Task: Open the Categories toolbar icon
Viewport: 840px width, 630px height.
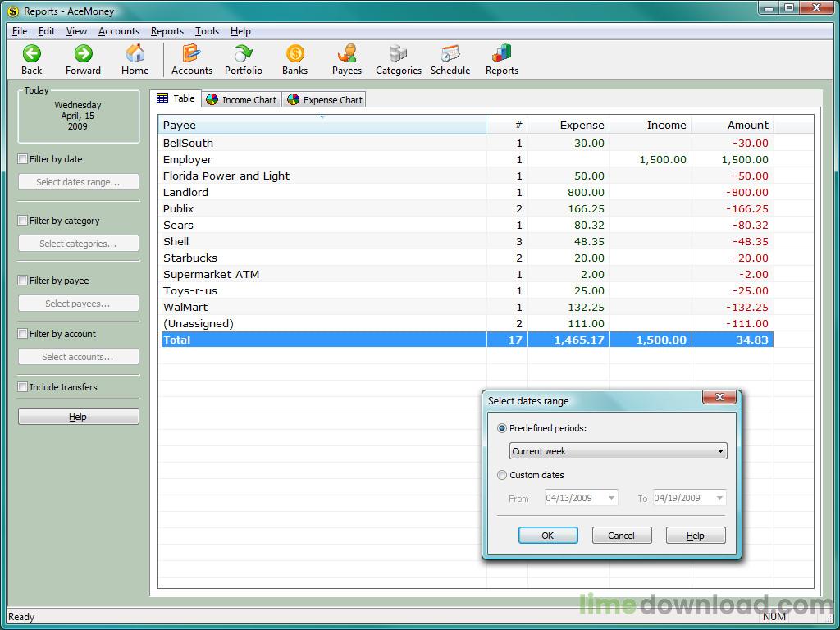Action: click(398, 53)
